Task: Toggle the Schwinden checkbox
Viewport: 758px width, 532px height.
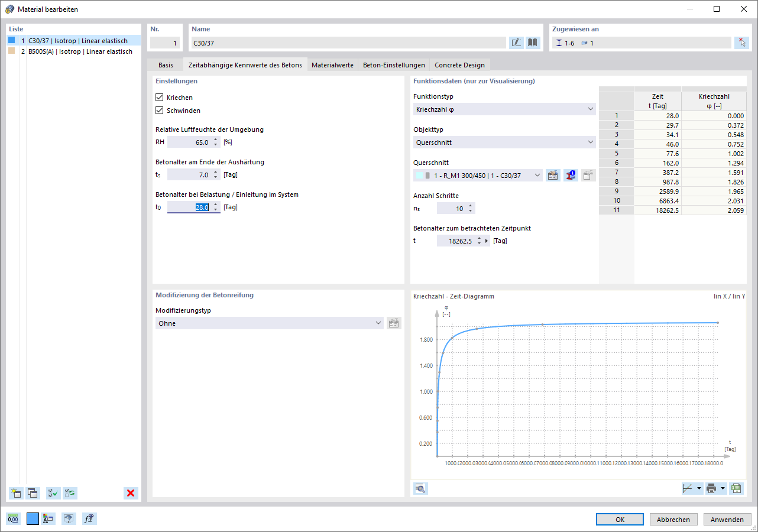Action: coord(159,111)
